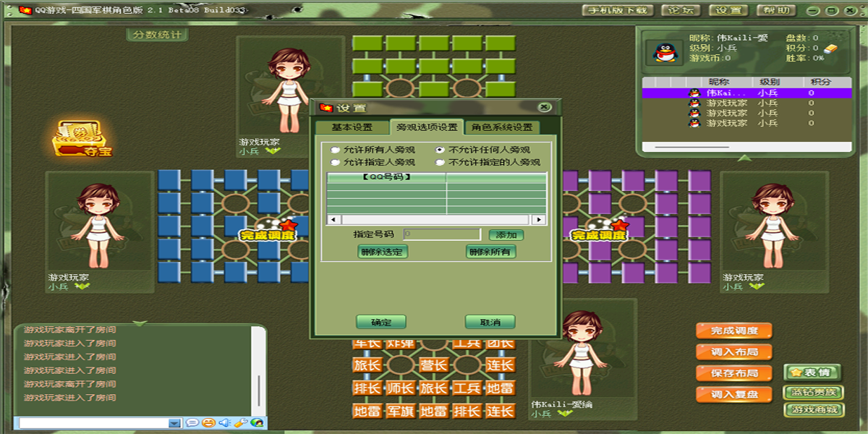
Task: Click the globe with person icon in chat bar
Action: (x=257, y=423)
